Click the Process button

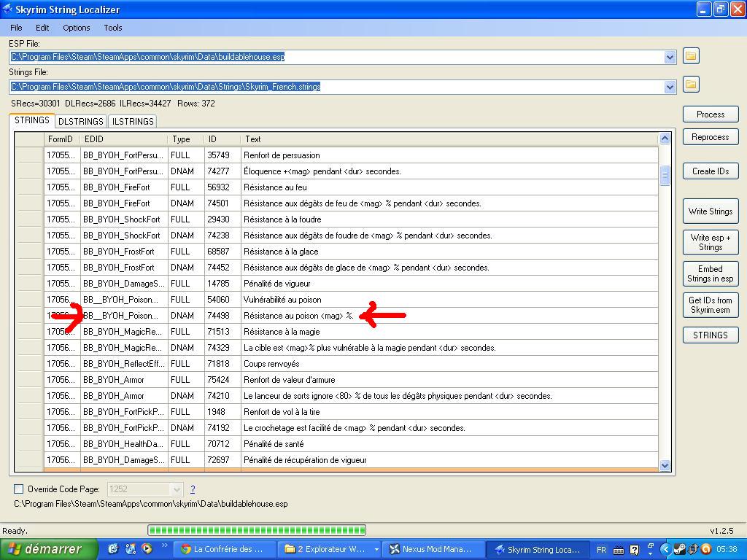point(711,114)
